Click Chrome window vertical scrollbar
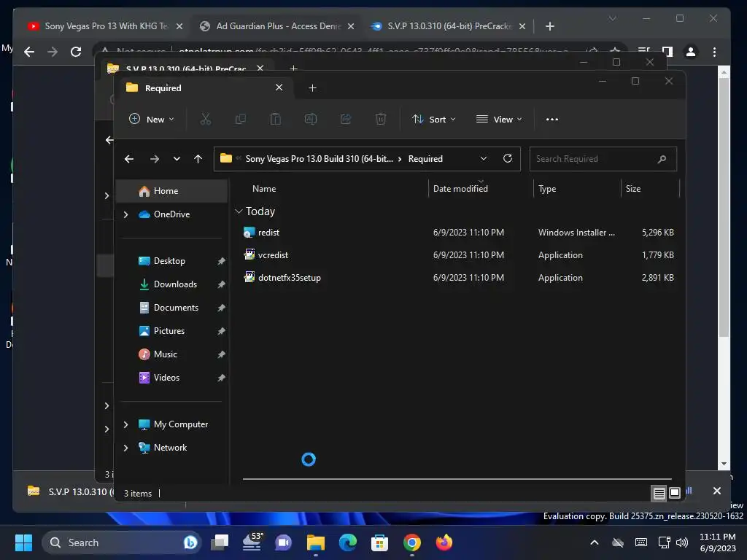This screenshot has height=560, width=747. [x=724, y=208]
